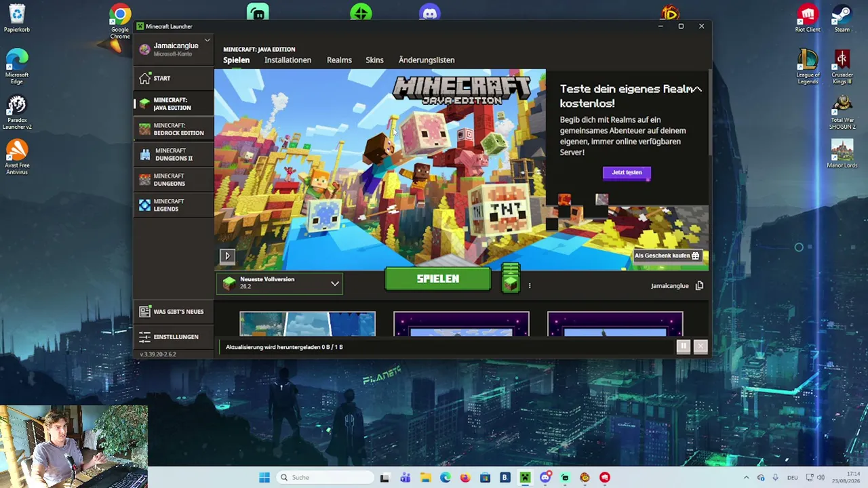Click the Als Geschenk kaufen button
The width and height of the screenshot is (868, 488).
[667, 256]
